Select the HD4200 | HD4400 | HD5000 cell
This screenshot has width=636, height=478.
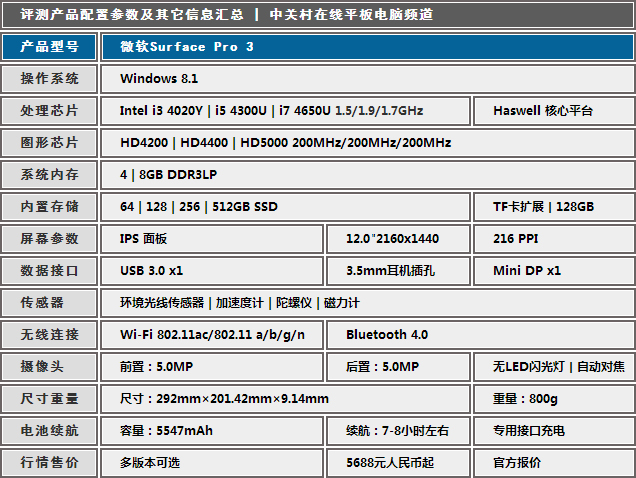(x=367, y=143)
